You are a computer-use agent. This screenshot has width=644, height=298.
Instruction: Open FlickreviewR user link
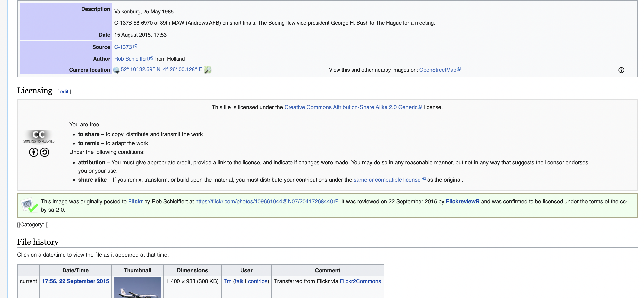462,202
